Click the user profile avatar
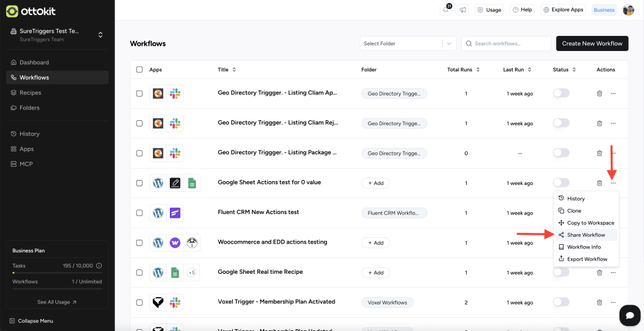Screen dimensions: 644x331 (628, 10)
